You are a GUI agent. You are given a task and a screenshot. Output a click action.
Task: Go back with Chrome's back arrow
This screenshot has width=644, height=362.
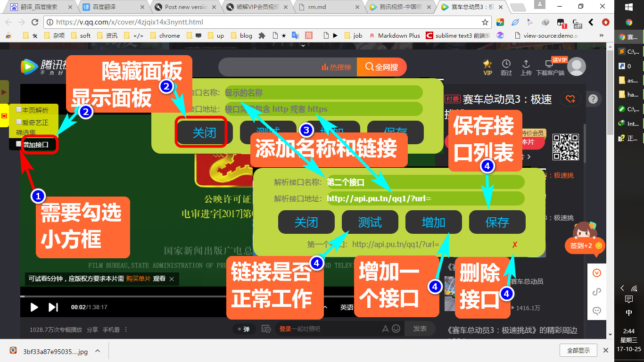[9, 22]
